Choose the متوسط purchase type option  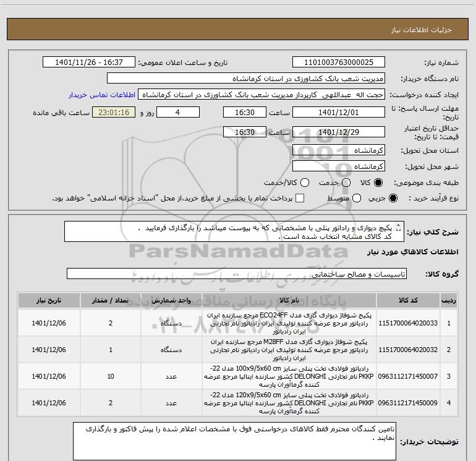tap(357, 198)
